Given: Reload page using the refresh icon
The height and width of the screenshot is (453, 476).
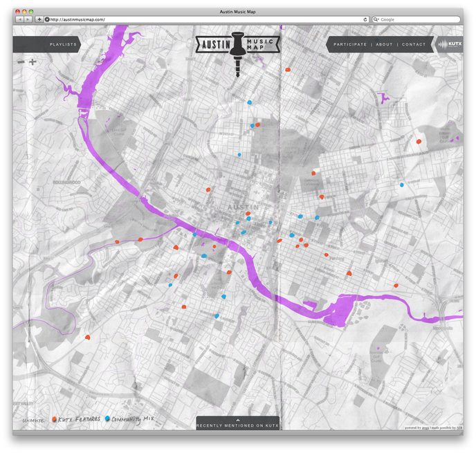Looking at the screenshot, I should tap(365, 19).
